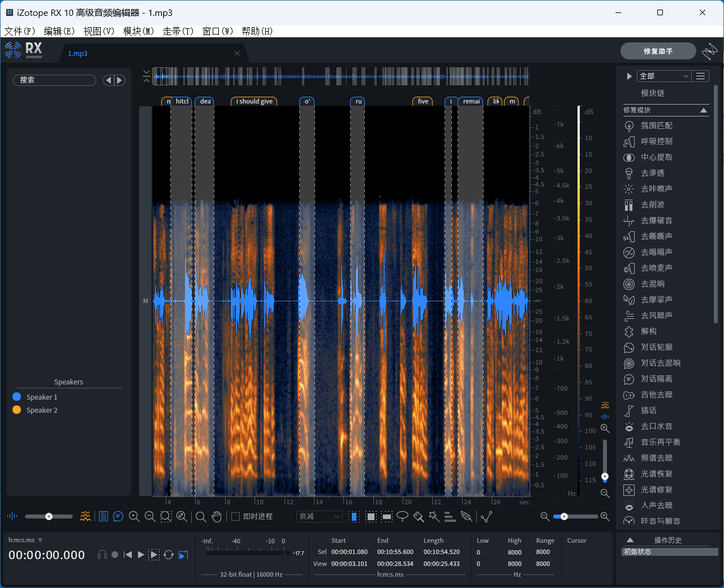Viewport: 724px width, 588px height.
Task: Open the module list view options menu
Action: pyautogui.click(x=701, y=76)
